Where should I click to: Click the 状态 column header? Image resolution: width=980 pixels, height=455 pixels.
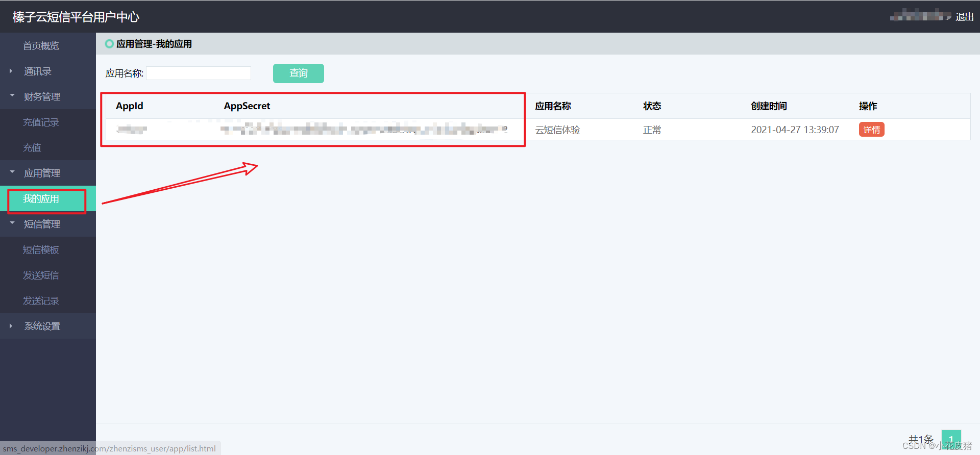(x=652, y=106)
